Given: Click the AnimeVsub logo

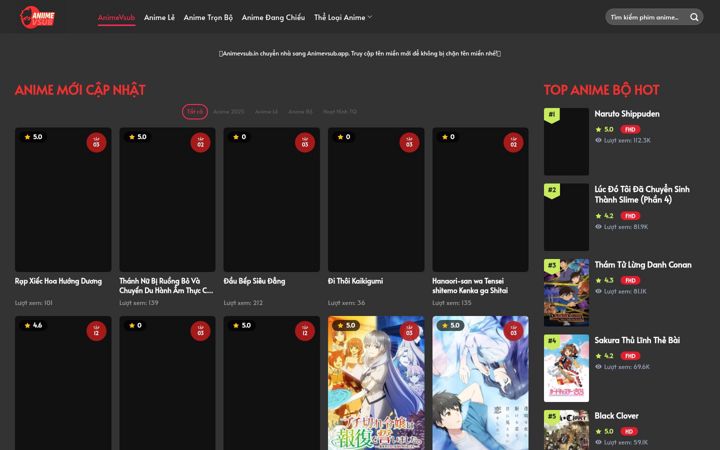Looking at the screenshot, I should click(37, 17).
